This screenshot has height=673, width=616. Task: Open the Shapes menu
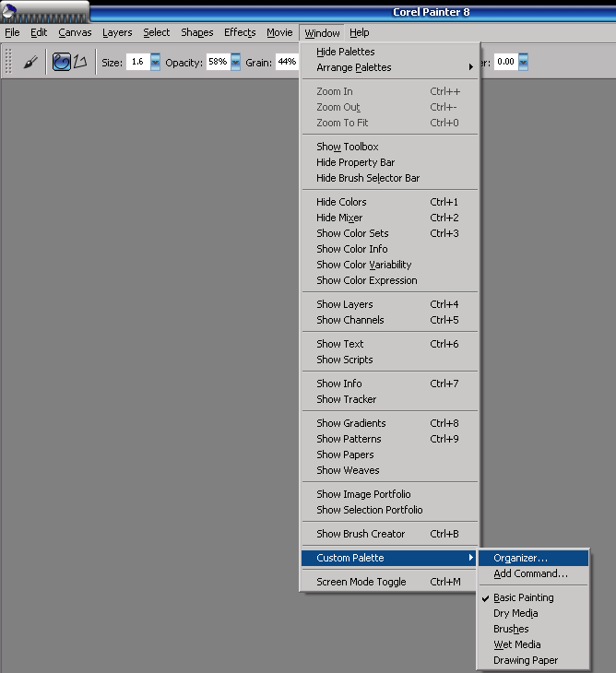tap(197, 32)
